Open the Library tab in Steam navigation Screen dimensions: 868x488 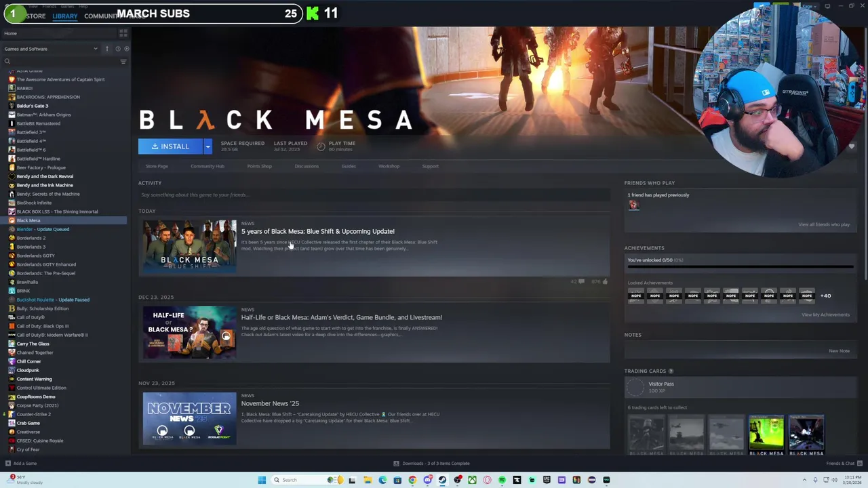(x=65, y=16)
